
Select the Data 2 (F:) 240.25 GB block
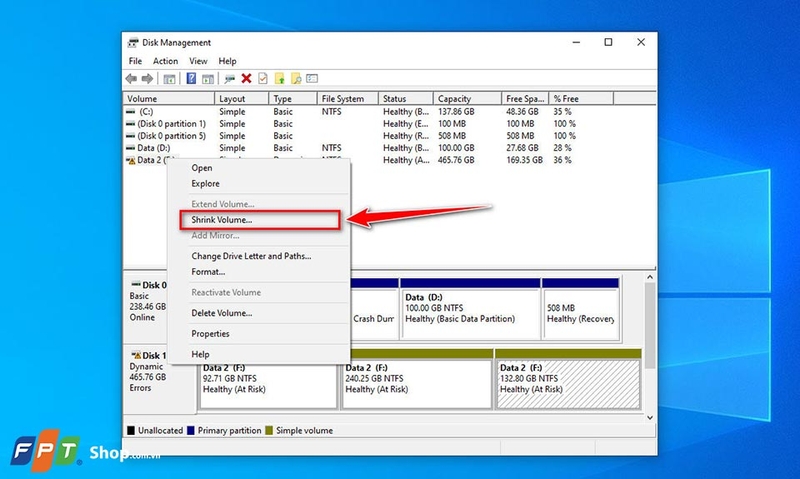[417, 379]
